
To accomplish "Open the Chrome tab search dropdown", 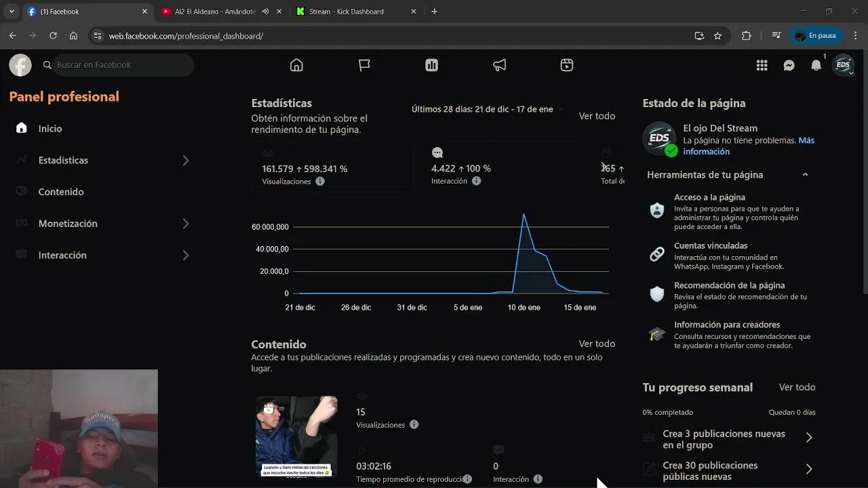I will click(x=12, y=12).
